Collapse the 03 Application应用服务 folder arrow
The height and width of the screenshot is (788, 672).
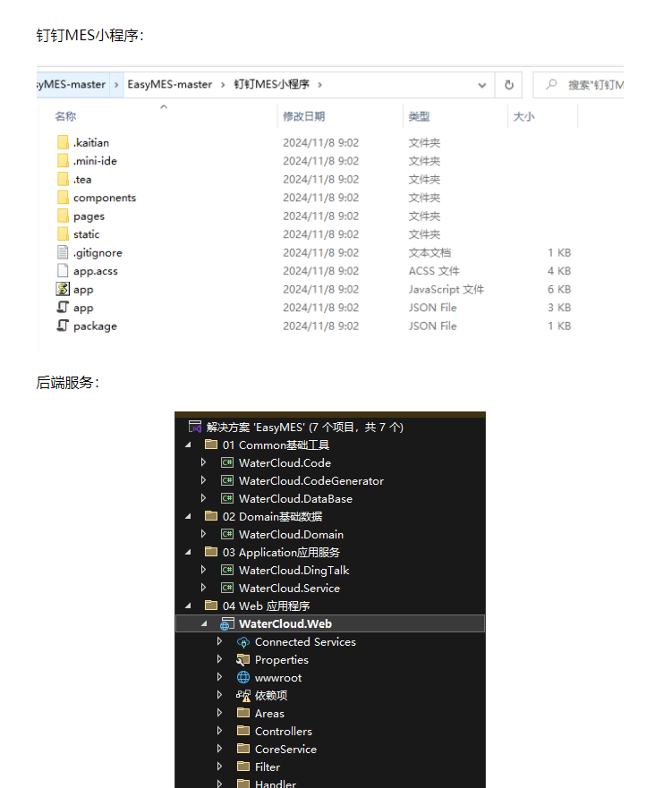pyautogui.click(x=189, y=552)
